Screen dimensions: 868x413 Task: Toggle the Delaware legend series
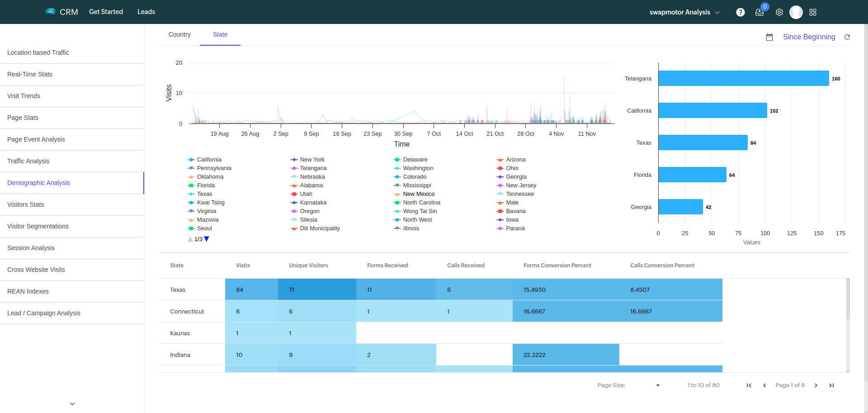click(410, 160)
